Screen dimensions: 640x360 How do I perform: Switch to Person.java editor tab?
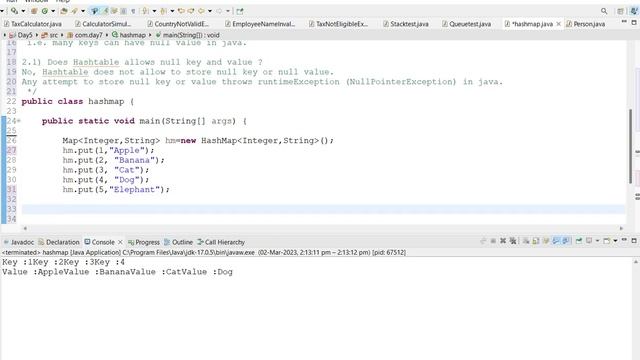[586, 24]
